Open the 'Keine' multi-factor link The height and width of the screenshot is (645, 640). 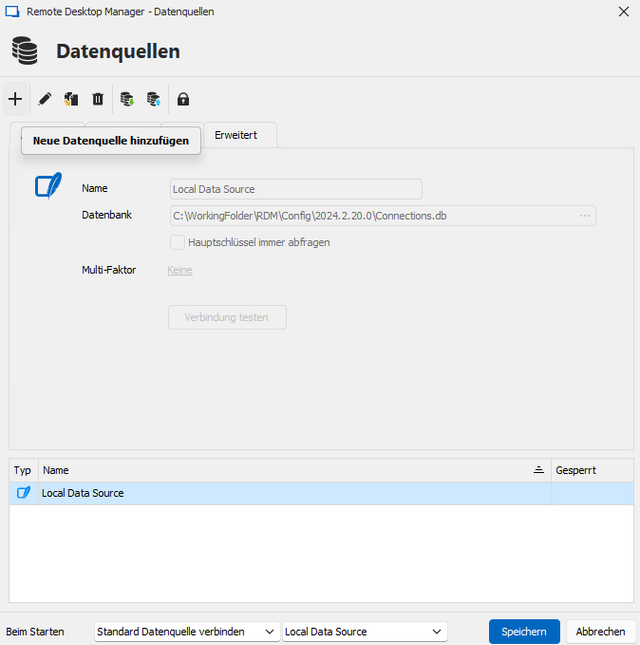pyautogui.click(x=180, y=270)
